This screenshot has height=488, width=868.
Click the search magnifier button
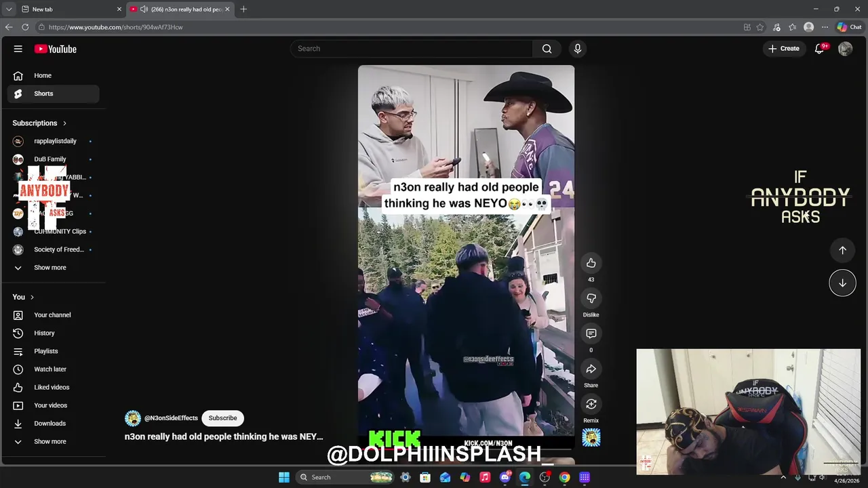(x=547, y=49)
